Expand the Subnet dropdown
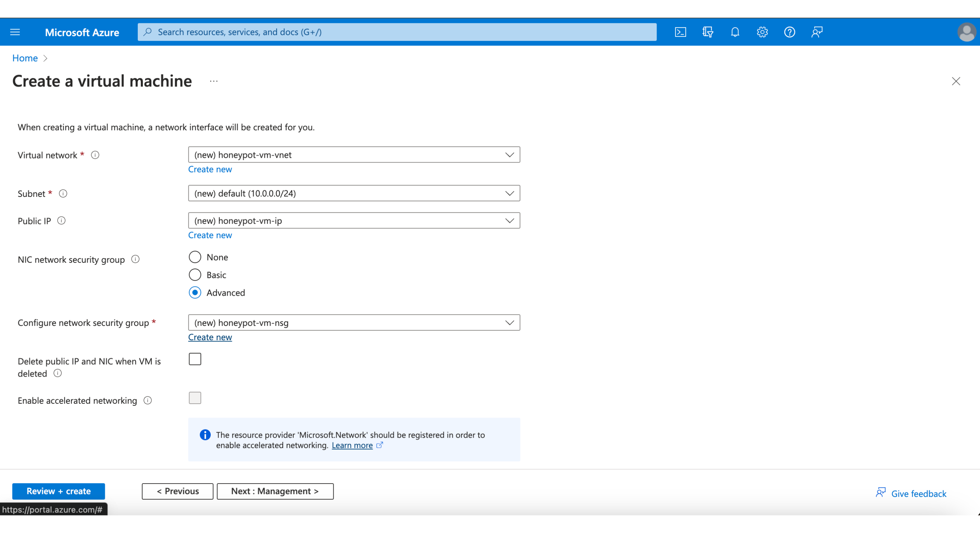The height and width of the screenshot is (533, 980). pyautogui.click(x=354, y=193)
